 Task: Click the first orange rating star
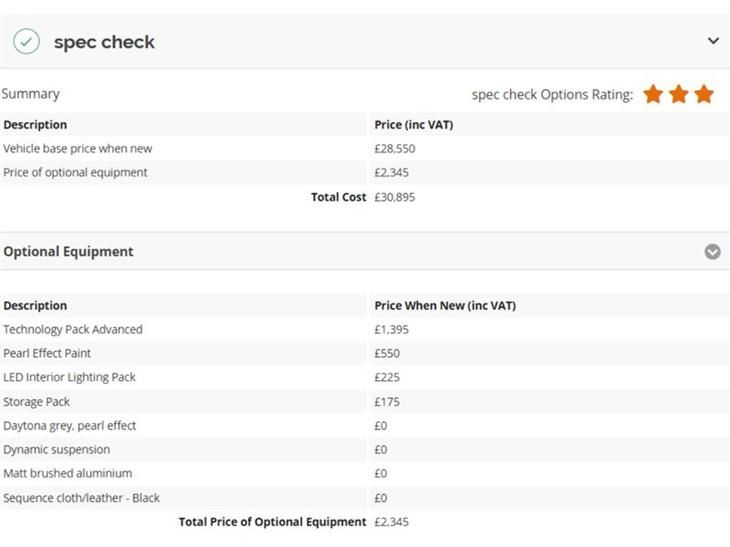tap(653, 94)
